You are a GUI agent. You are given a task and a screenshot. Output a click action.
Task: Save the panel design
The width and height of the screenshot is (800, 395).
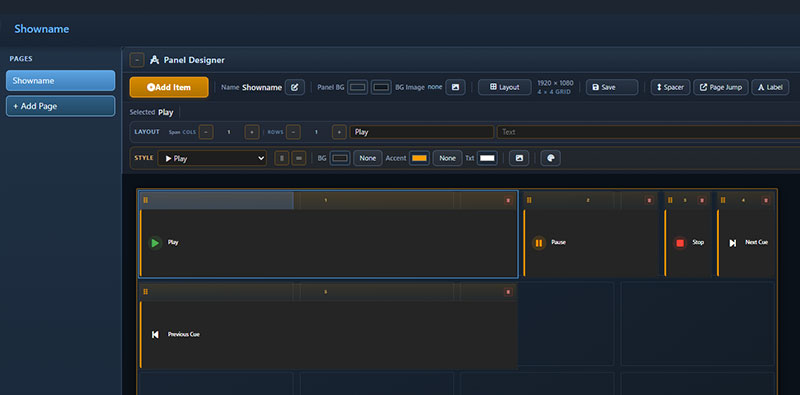pos(612,87)
